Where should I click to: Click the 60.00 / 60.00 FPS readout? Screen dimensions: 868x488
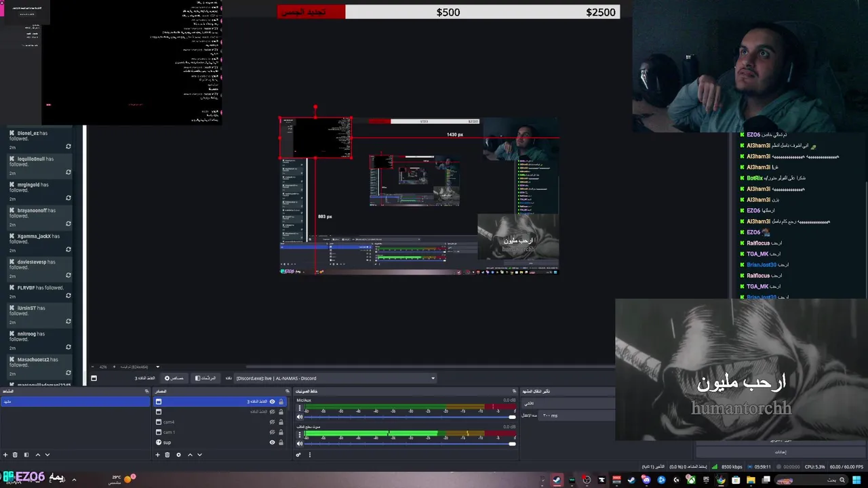pyautogui.click(x=846, y=466)
